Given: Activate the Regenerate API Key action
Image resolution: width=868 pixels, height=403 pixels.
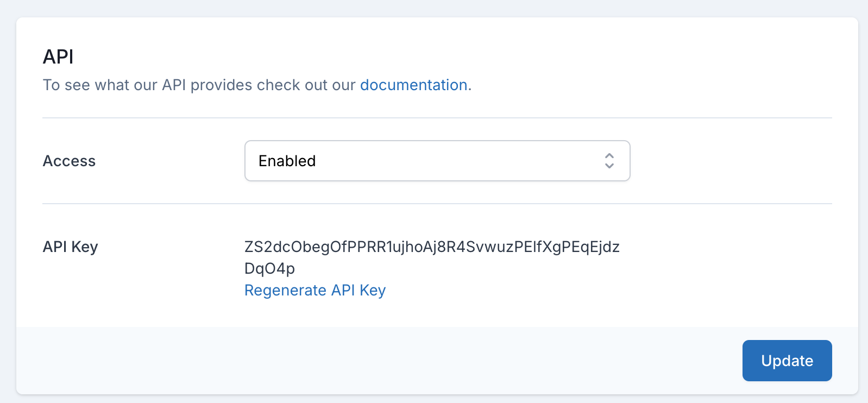Looking at the screenshot, I should point(315,290).
